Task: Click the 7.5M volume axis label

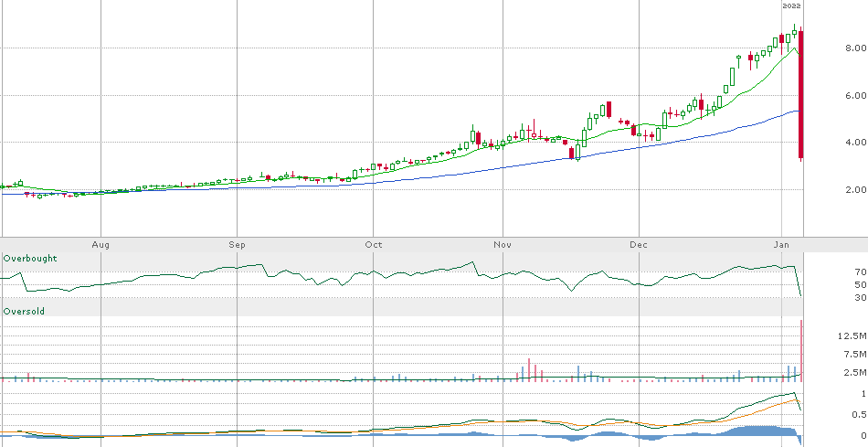Action: (854, 355)
